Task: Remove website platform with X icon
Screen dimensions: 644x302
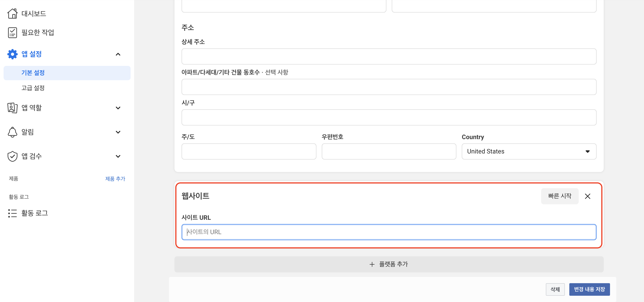Action: 587,196
